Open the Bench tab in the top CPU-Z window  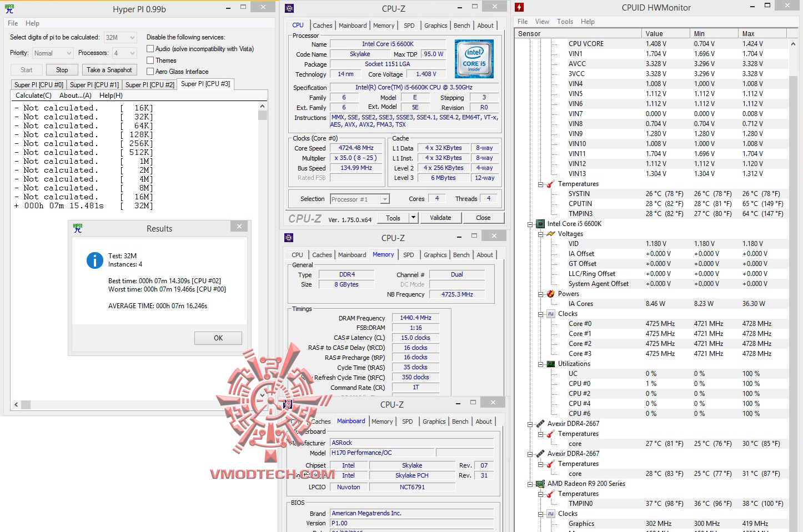[x=461, y=26]
